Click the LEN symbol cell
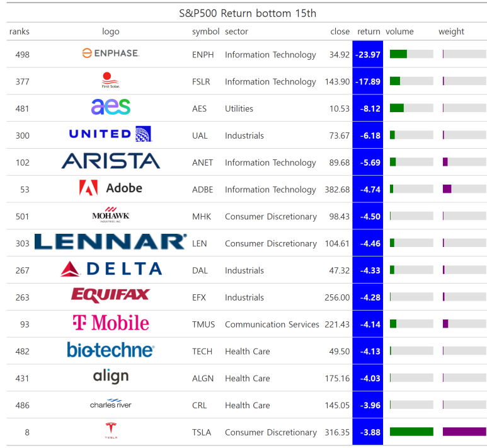487x448 pixels. pos(199,244)
